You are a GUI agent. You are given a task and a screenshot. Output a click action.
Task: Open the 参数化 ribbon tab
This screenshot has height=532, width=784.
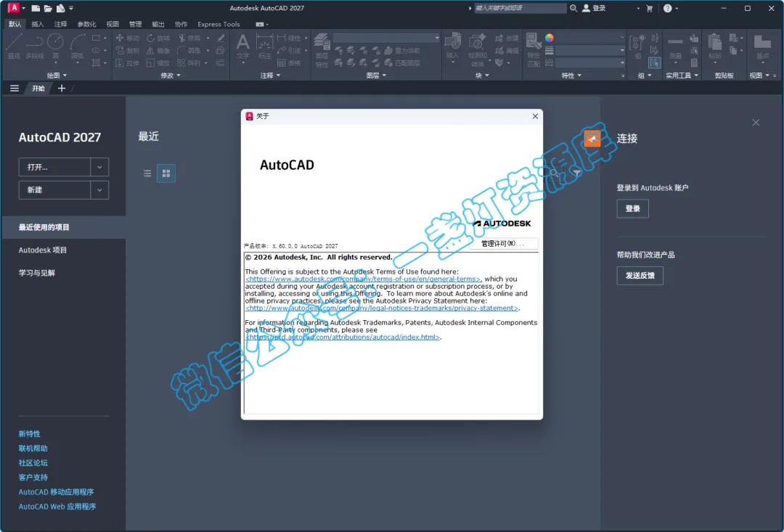(86, 24)
